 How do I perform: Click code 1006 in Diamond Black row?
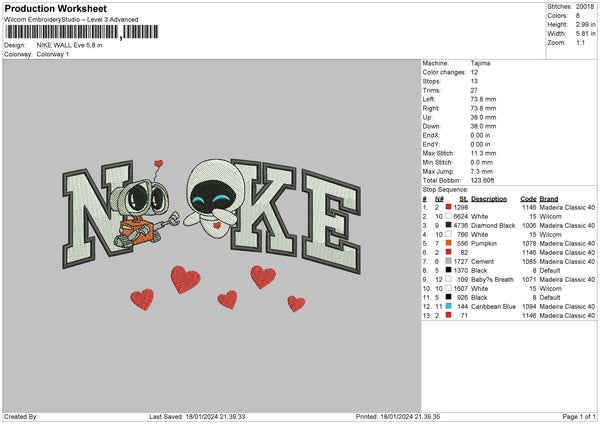click(x=529, y=225)
